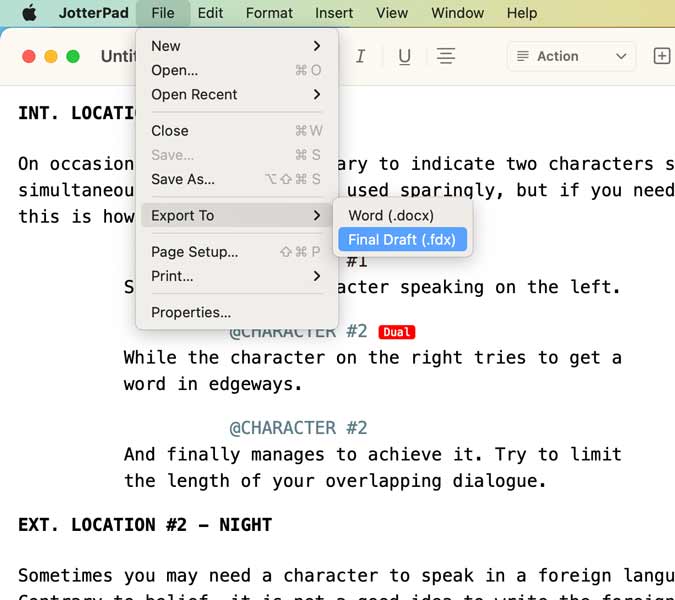Viewport: 675px width, 600px height.
Task: Choose Open... from File menu
Action: tap(236, 70)
